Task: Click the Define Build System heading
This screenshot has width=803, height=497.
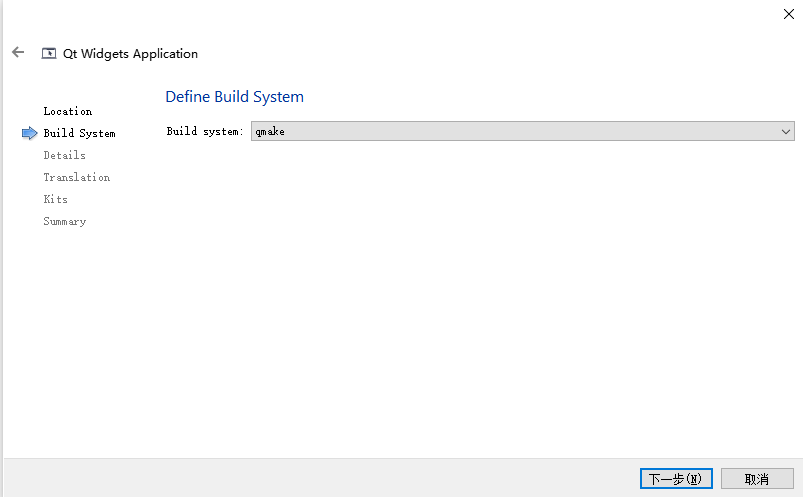Action: click(x=235, y=97)
